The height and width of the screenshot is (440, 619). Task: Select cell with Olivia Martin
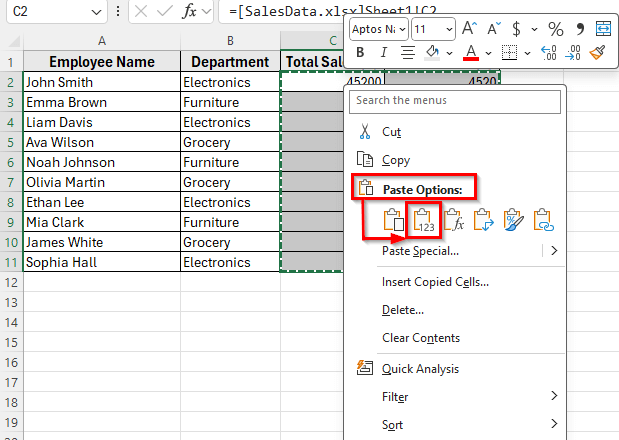pos(102,182)
